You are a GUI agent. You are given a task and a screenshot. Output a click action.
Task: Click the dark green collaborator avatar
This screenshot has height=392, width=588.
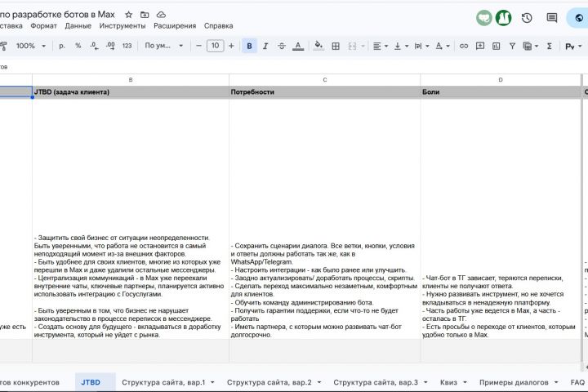[504, 18]
